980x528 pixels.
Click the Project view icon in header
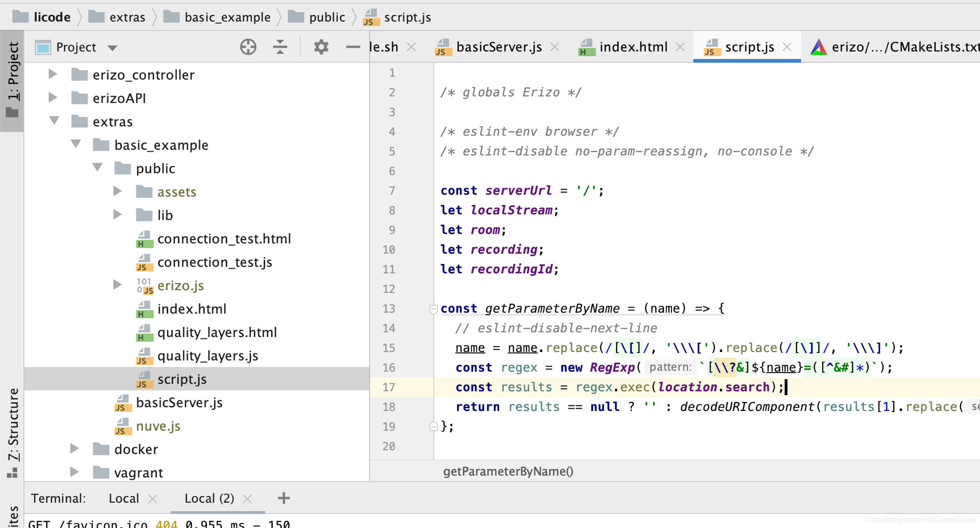(43, 47)
